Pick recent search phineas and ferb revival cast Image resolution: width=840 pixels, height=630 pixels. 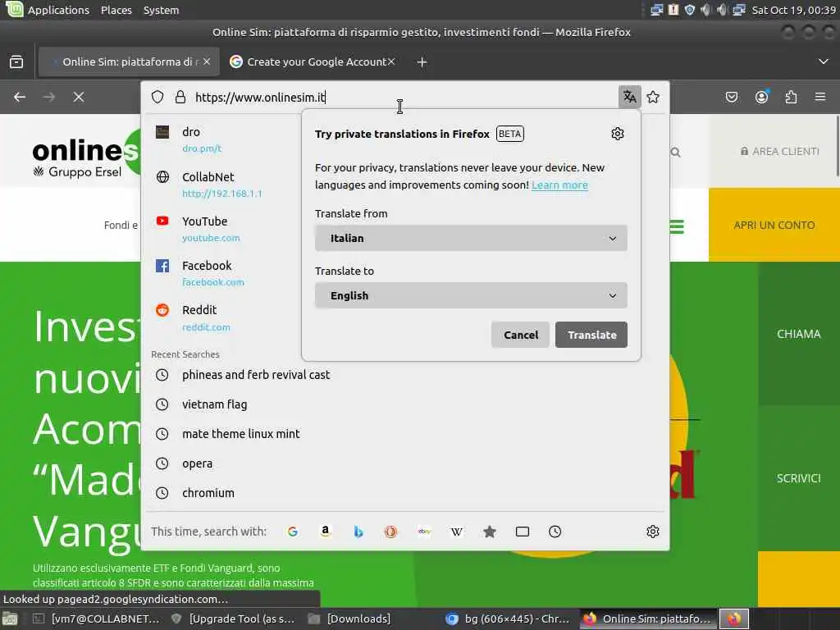[x=256, y=375]
